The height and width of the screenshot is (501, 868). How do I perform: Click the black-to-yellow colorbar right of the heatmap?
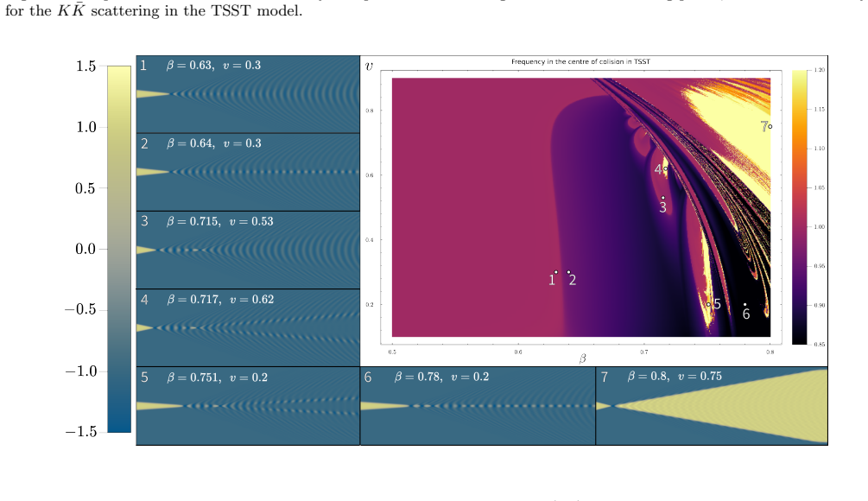point(800,207)
